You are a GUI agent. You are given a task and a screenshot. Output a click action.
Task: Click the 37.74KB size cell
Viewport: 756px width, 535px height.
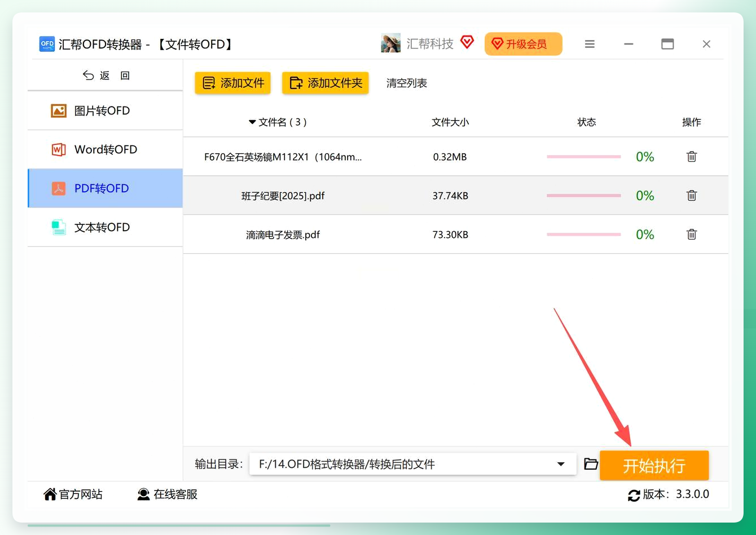tap(450, 196)
